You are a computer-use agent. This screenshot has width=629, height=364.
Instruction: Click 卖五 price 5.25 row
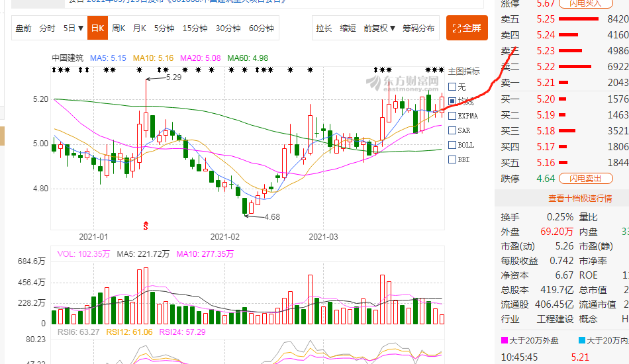point(565,19)
